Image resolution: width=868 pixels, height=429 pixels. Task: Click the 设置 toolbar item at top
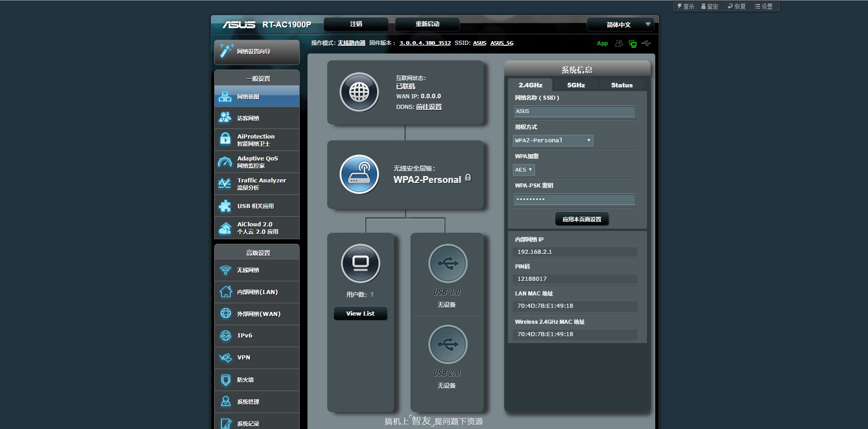[764, 6]
